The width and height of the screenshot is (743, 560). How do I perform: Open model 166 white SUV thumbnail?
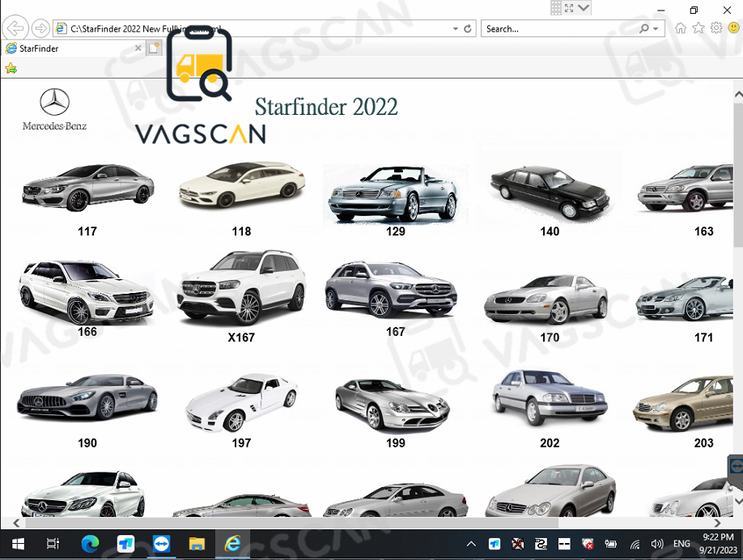click(x=87, y=292)
